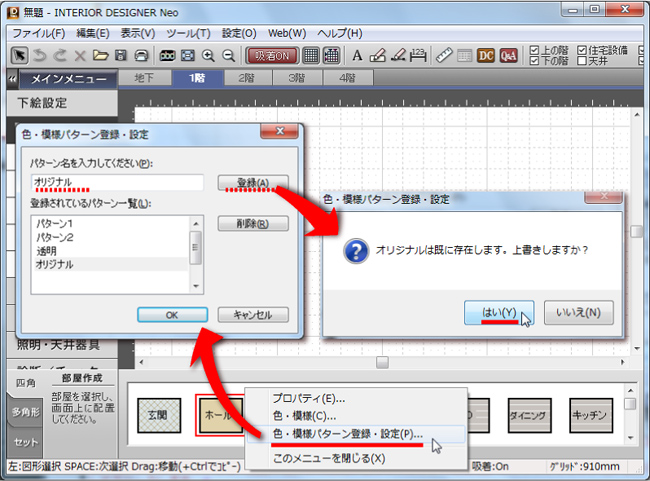Click the fit-to-screen view icon
650x481 pixels.
tap(188, 55)
